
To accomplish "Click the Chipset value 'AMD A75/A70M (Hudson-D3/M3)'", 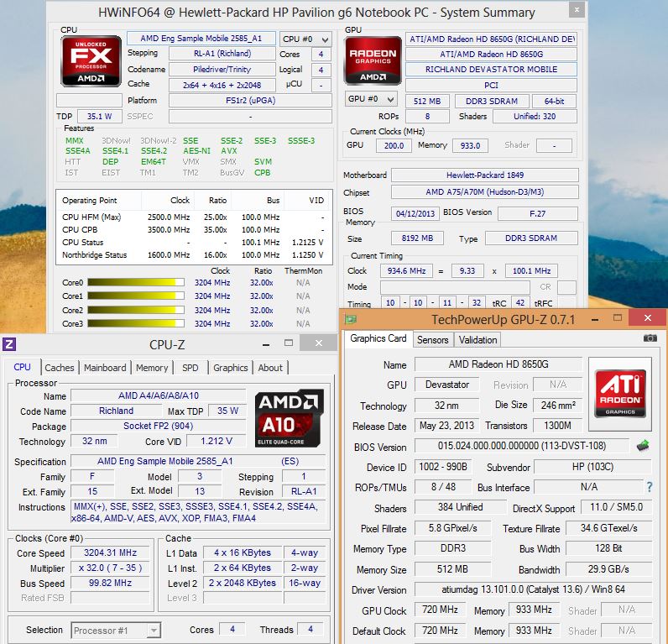I will [x=485, y=192].
